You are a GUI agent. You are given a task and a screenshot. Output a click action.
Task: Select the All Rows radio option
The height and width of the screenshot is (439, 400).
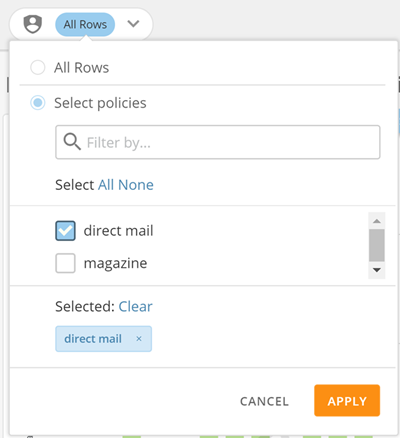(x=38, y=67)
